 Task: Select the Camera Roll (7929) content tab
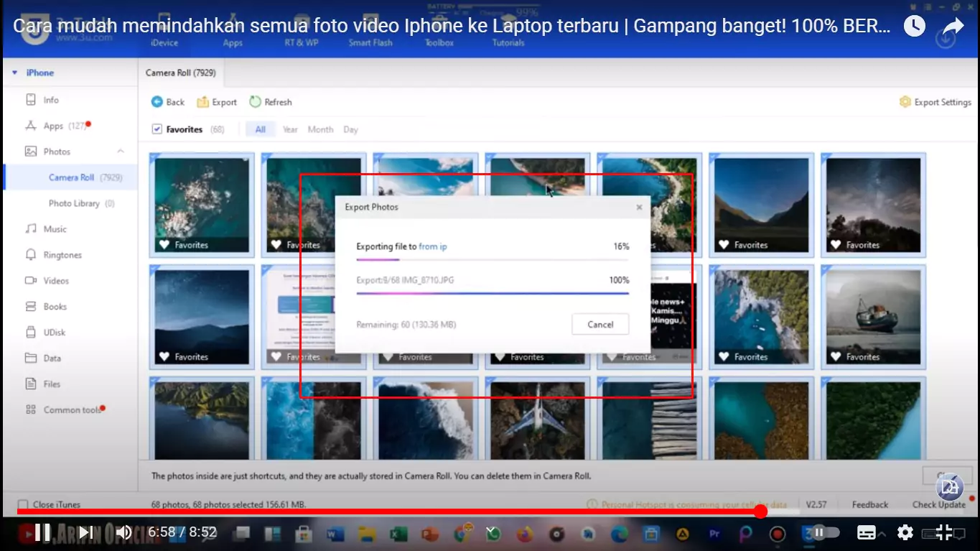pos(180,73)
